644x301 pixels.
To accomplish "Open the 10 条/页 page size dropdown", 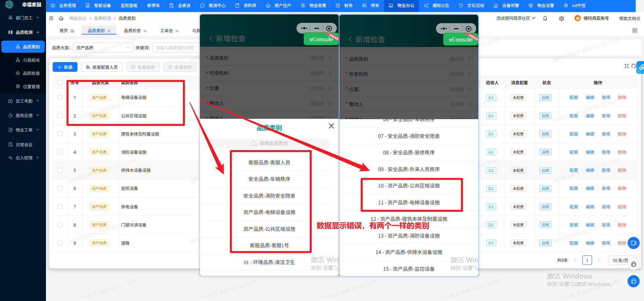I will (x=623, y=260).
